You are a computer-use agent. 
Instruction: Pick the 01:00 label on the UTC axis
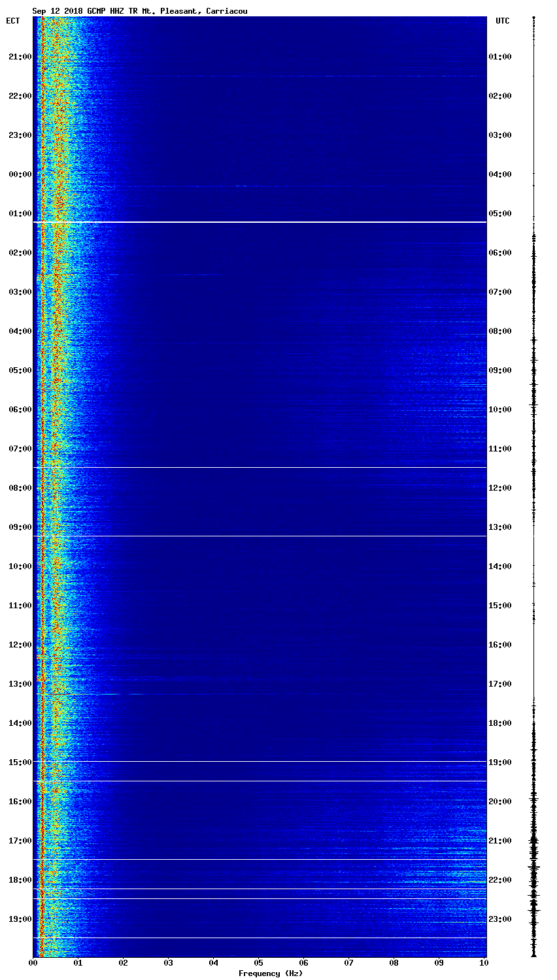pos(500,57)
